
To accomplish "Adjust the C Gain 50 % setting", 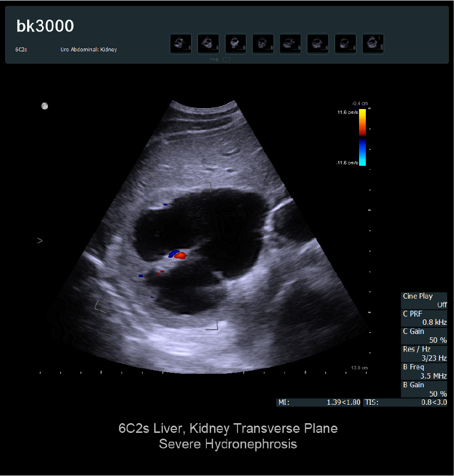I will pos(424,336).
